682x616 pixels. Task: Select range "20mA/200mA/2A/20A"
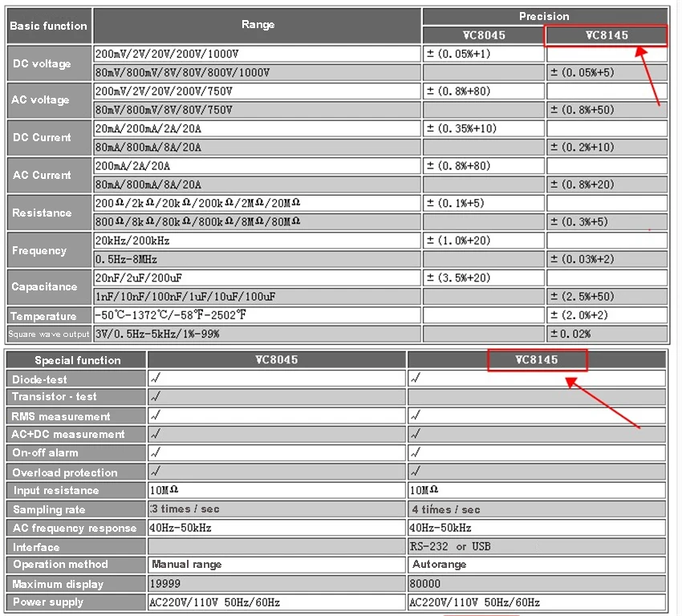pyautogui.click(x=258, y=128)
